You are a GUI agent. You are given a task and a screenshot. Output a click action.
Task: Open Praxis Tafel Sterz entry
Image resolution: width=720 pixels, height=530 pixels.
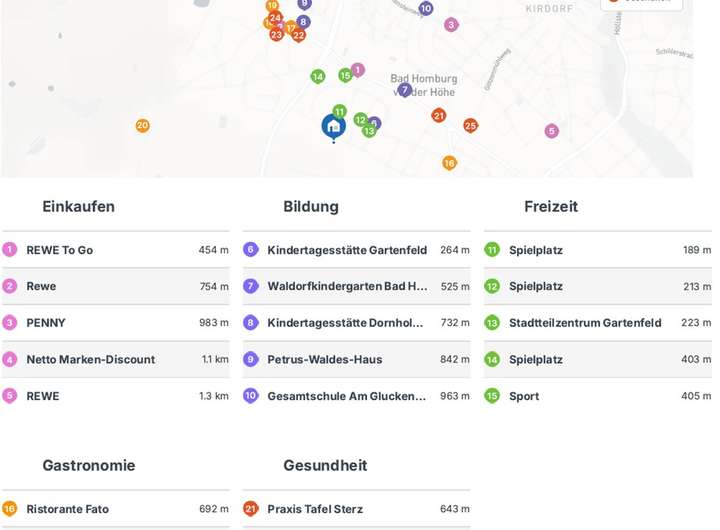coord(357,509)
